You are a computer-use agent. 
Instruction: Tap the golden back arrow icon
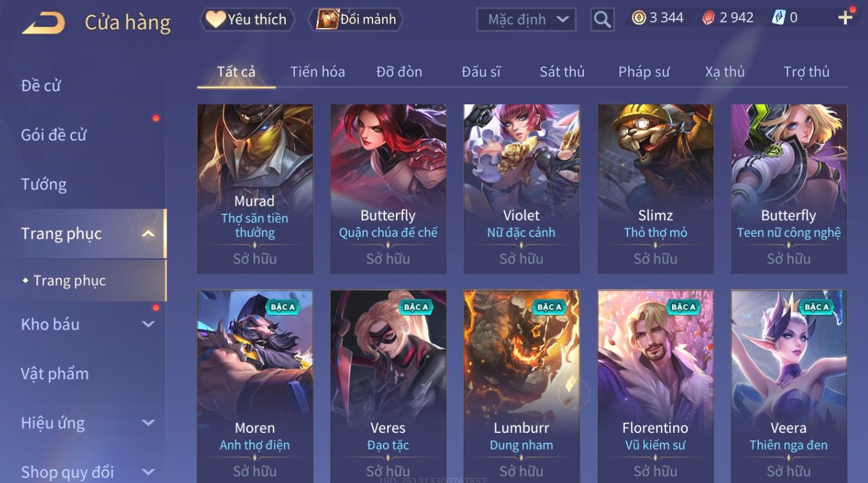(43, 23)
